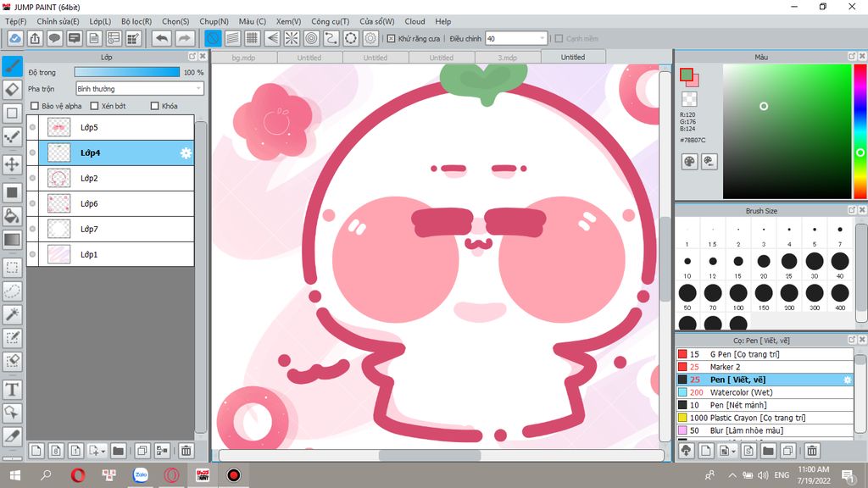The height and width of the screenshot is (488, 868).
Task: Select the Eyedropper tool
Action: coord(12,436)
